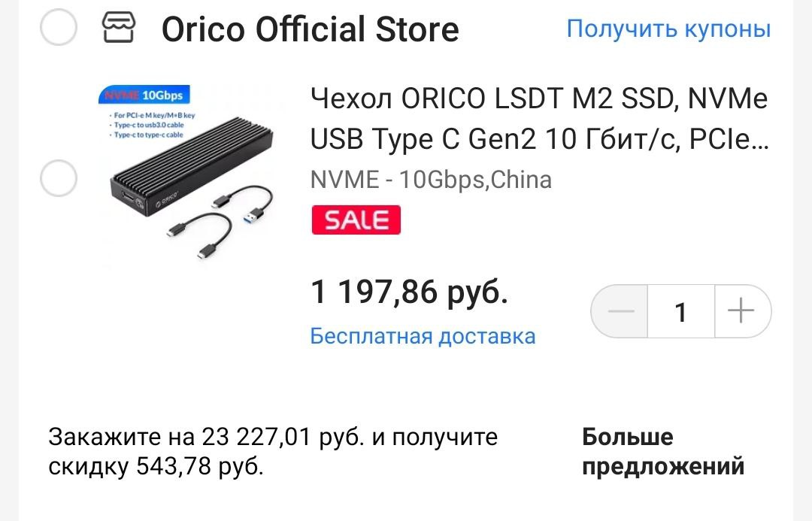The height and width of the screenshot is (521, 812).
Task: Increase quantity with the plus icon
Action: (742, 311)
